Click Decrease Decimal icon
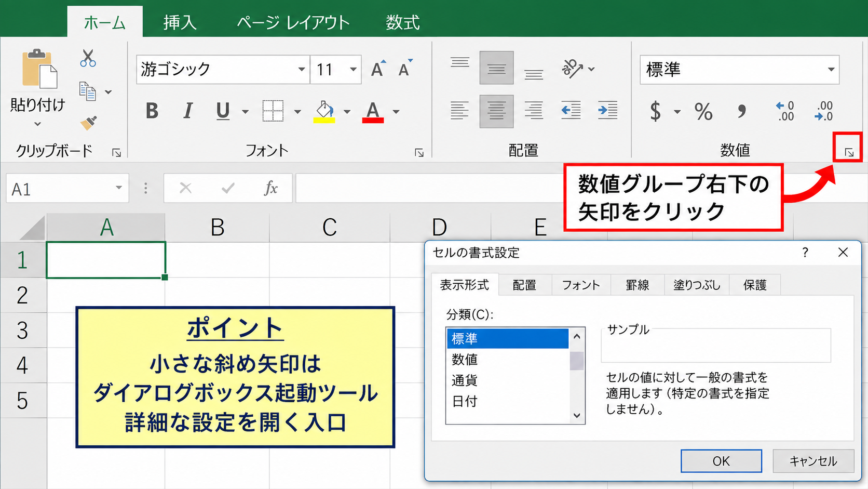This screenshot has height=489, width=868. coord(824,111)
